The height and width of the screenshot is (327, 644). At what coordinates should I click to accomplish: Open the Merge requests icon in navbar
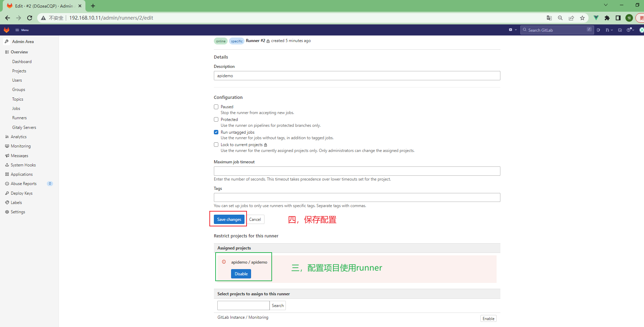[x=607, y=30]
